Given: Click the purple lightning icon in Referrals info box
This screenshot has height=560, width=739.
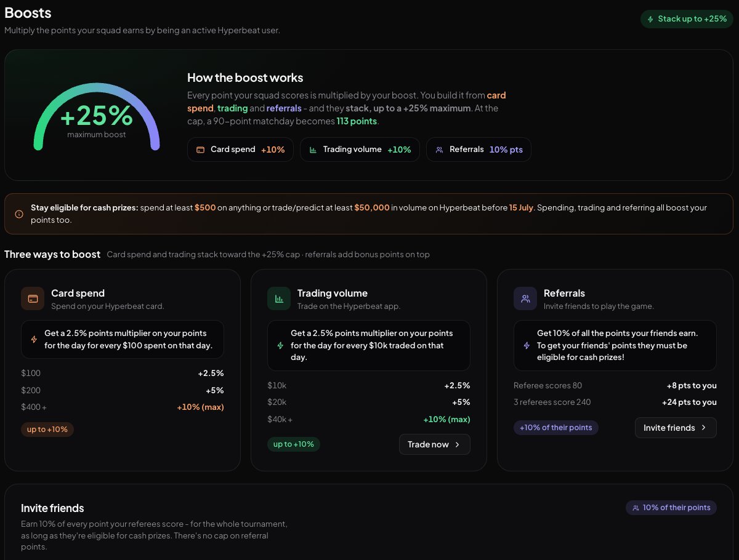Looking at the screenshot, I should (527, 345).
